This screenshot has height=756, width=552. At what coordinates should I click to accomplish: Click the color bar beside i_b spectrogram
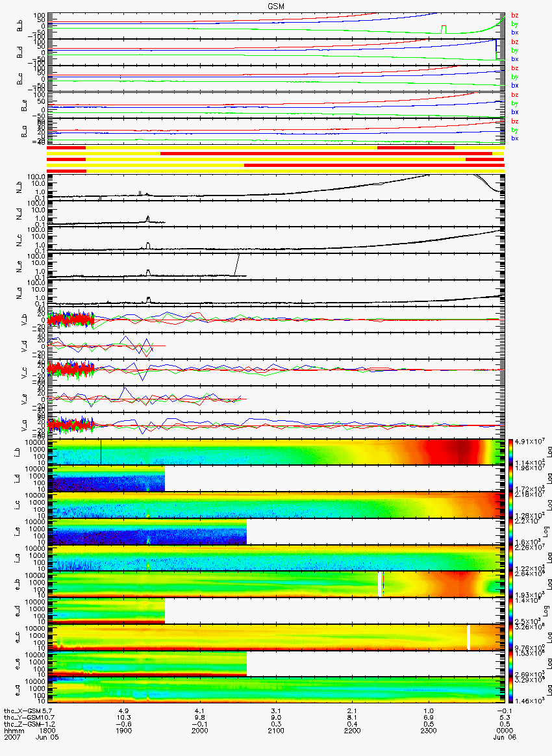[x=512, y=452]
